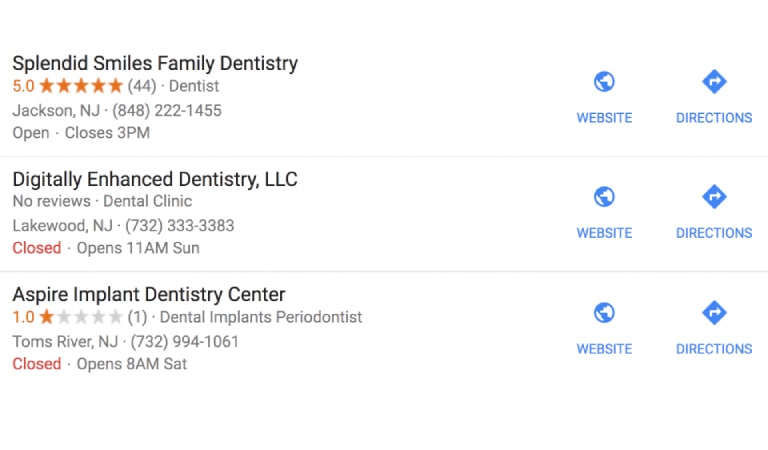The image size is (768, 450).
Task: Click the globe icon for Aspire Implant Dentistry
Action: tap(604, 312)
